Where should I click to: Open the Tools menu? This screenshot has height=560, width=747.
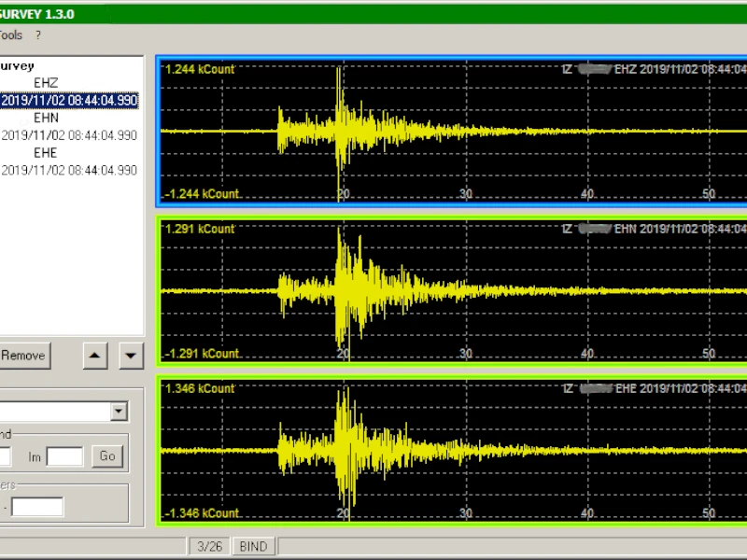pos(9,35)
